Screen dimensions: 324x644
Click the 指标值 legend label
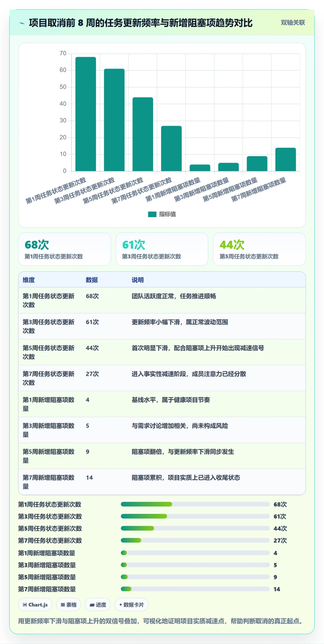[167, 214]
